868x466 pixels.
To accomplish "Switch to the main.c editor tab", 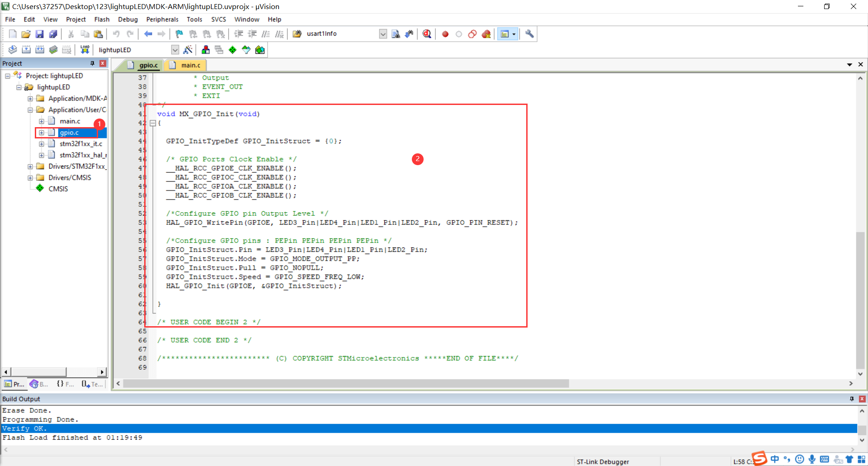I will coord(186,65).
